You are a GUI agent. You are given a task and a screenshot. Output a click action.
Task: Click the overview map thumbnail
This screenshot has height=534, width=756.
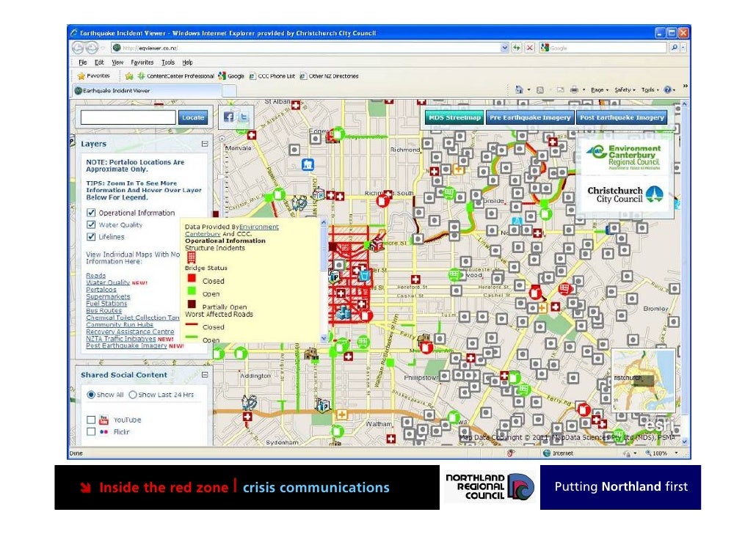click(643, 380)
